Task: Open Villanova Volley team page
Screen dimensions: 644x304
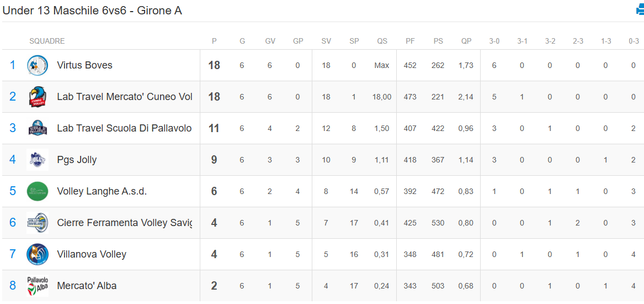Action: [92, 254]
